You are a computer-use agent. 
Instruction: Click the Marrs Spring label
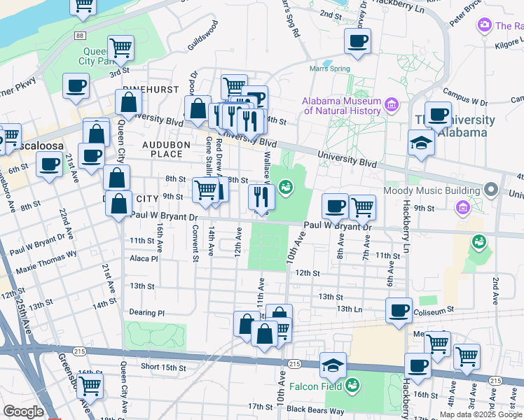[329, 69]
